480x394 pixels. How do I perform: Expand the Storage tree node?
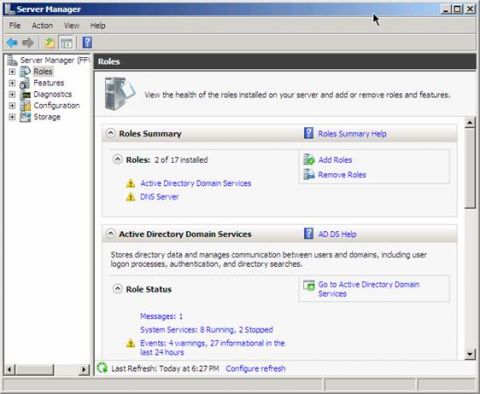(12, 117)
